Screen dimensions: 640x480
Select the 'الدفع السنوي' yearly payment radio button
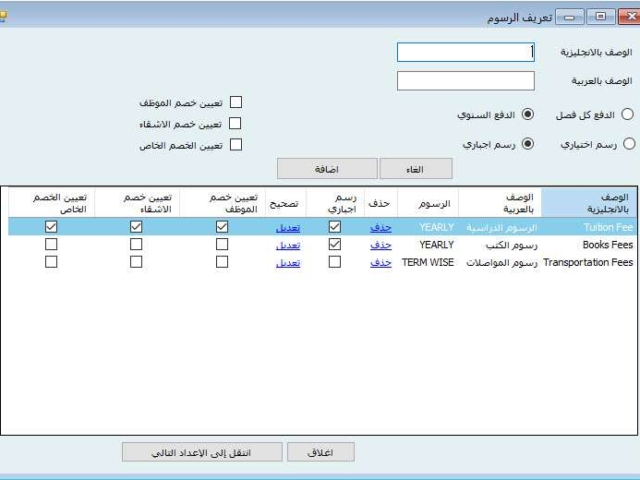tap(528, 115)
